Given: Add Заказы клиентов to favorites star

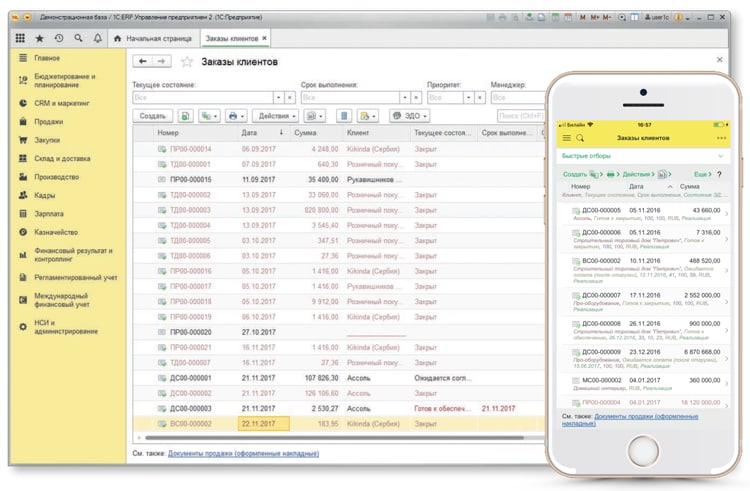Looking at the screenshot, I should [187, 62].
